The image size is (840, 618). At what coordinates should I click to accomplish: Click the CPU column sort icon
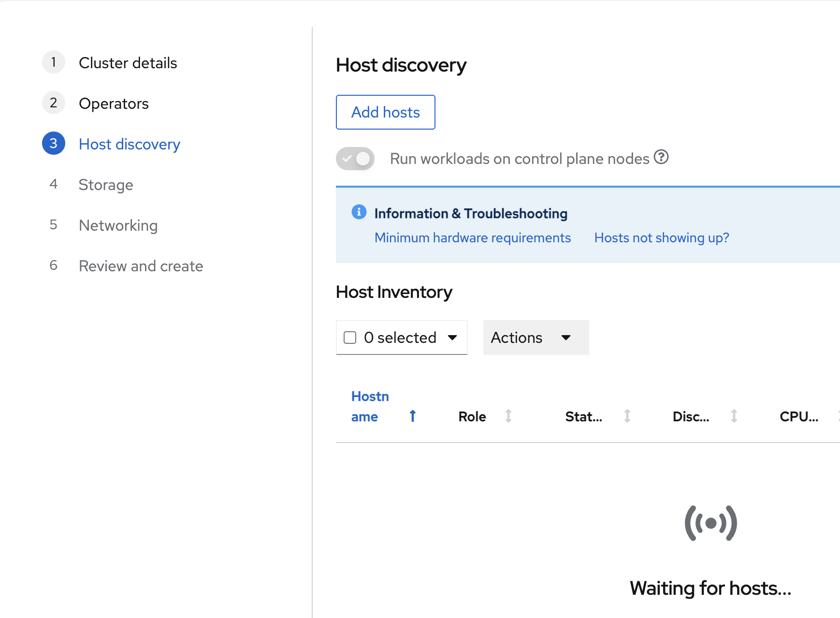tap(837, 416)
